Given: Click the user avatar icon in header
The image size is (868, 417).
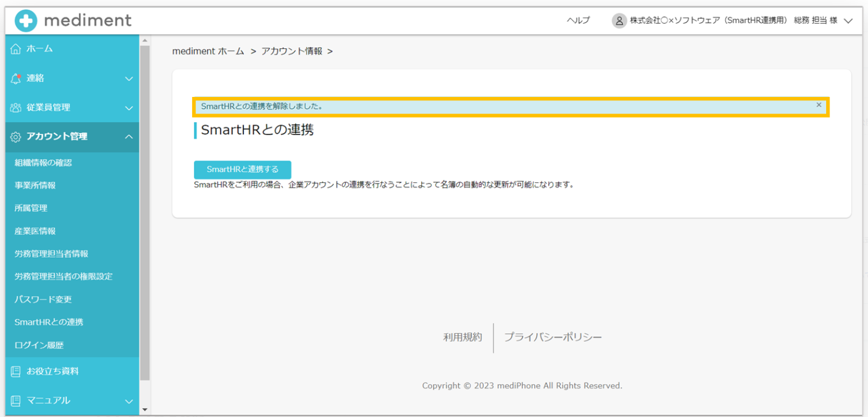Looking at the screenshot, I should click(x=619, y=21).
